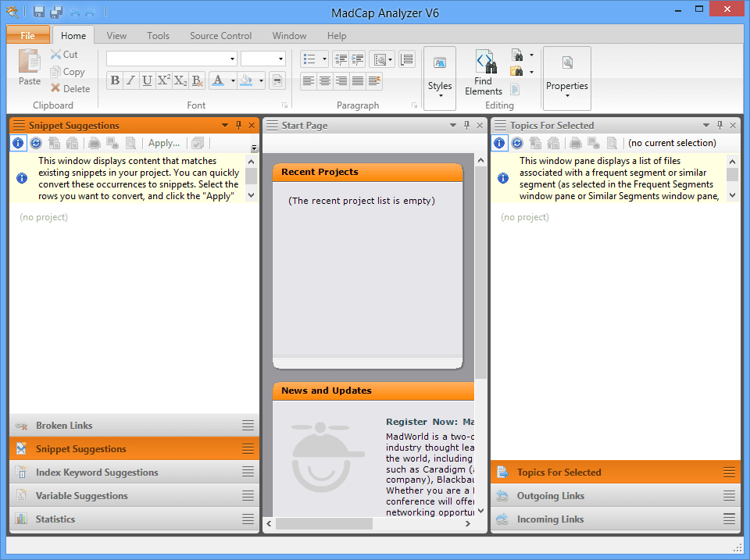Click the Broken Links section menu icon
This screenshot has height=560, width=750.
coord(248,425)
